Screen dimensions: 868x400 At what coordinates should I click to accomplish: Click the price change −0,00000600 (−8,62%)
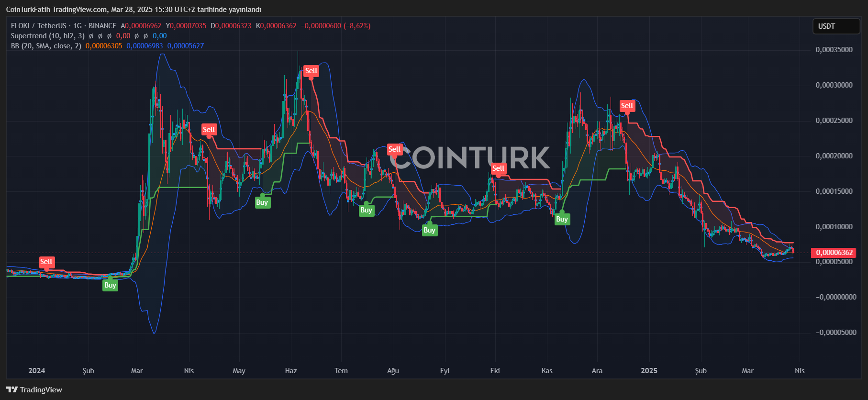[336, 26]
